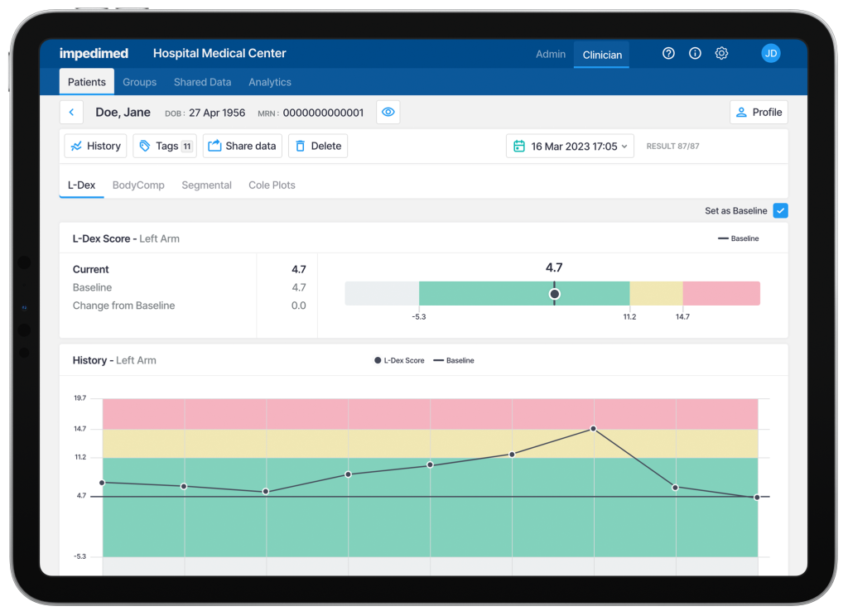This screenshot has height=616, width=848.
Task: Click the 4.7 marker on L-Dex scale bar
Action: pyautogui.click(x=555, y=294)
